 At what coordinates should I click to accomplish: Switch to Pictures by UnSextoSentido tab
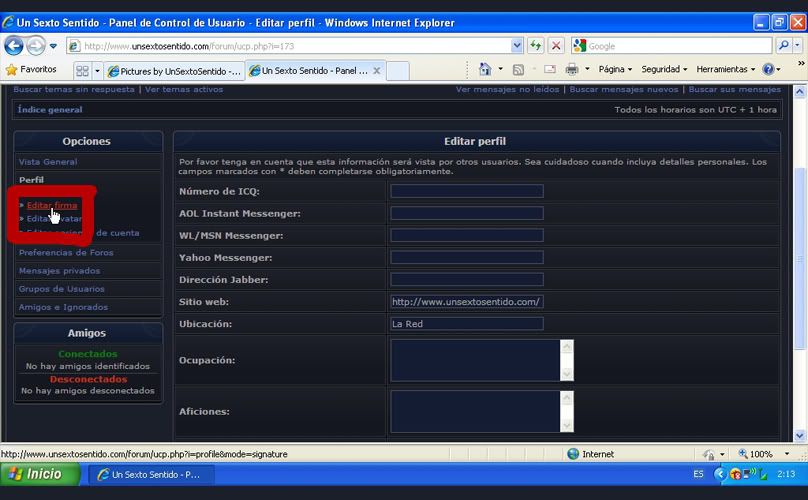pyautogui.click(x=174, y=71)
